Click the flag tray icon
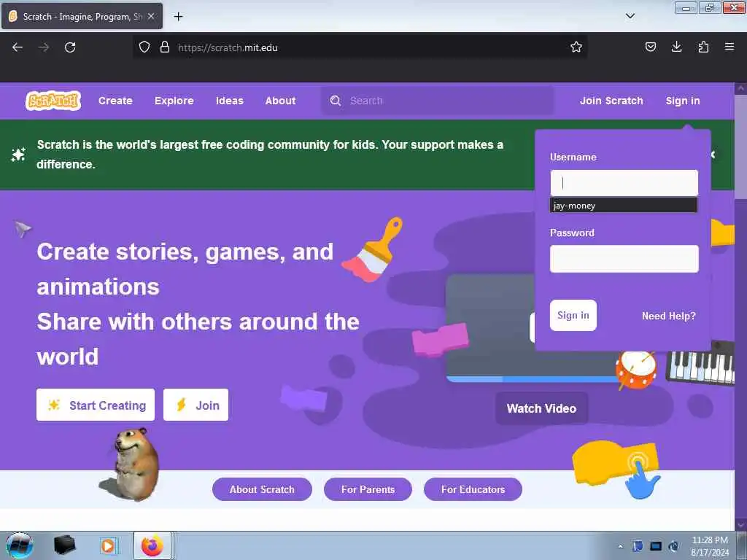This screenshot has height=560, width=747. (x=638, y=546)
